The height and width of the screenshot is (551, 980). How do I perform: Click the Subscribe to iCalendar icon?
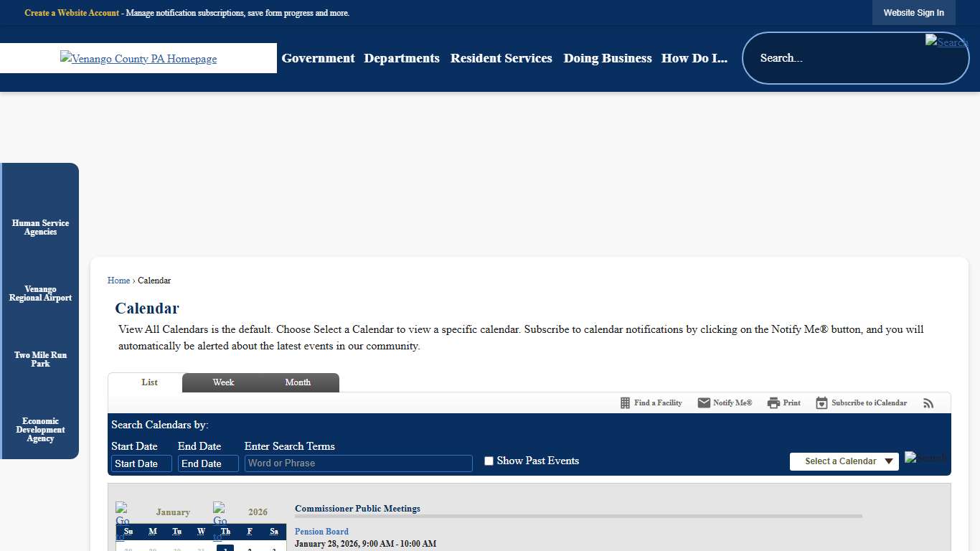[821, 403]
